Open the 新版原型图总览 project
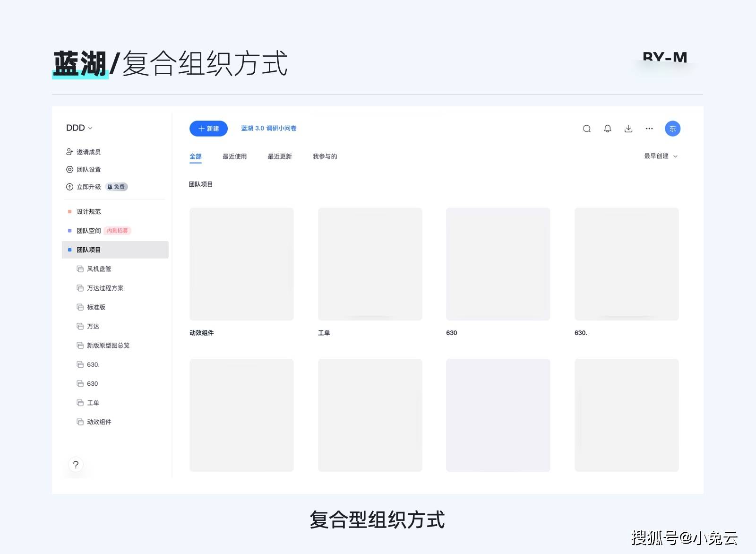The width and height of the screenshot is (756, 554). pos(108,346)
